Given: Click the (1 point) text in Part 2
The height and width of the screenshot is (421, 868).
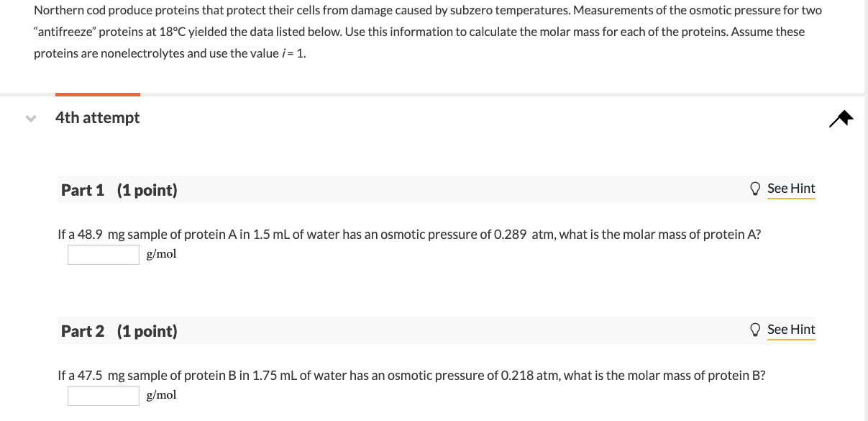Looking at the screenshot, I should coord(147,331).
